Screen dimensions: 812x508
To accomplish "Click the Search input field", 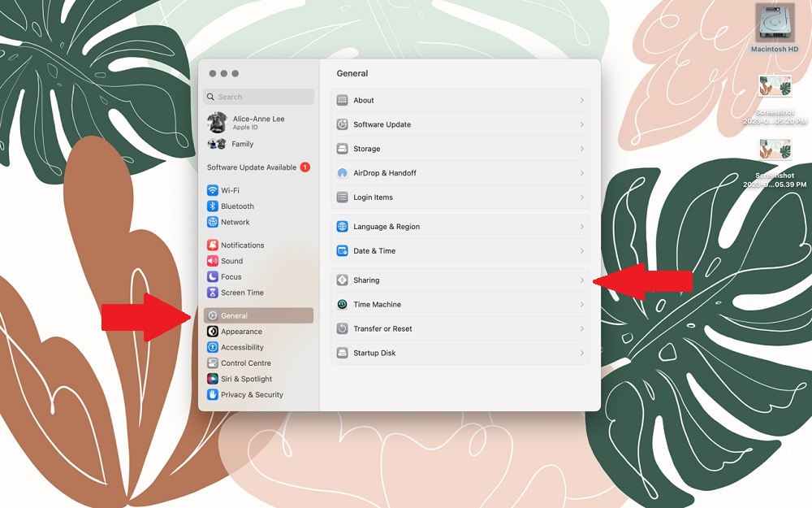I will 258,97.
